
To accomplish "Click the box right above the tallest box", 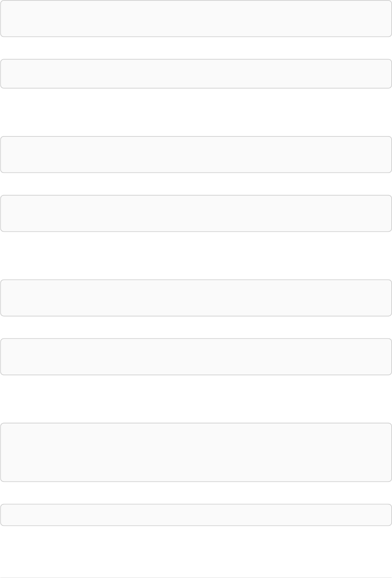I will pyautogui.click(x=196, y=356).
